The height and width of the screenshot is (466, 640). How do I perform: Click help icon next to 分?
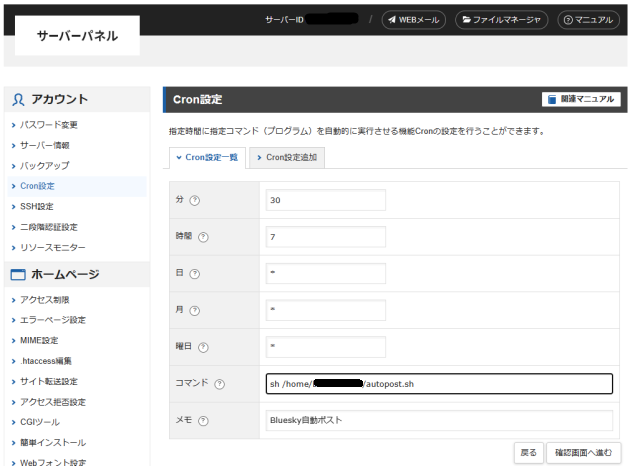195,200
